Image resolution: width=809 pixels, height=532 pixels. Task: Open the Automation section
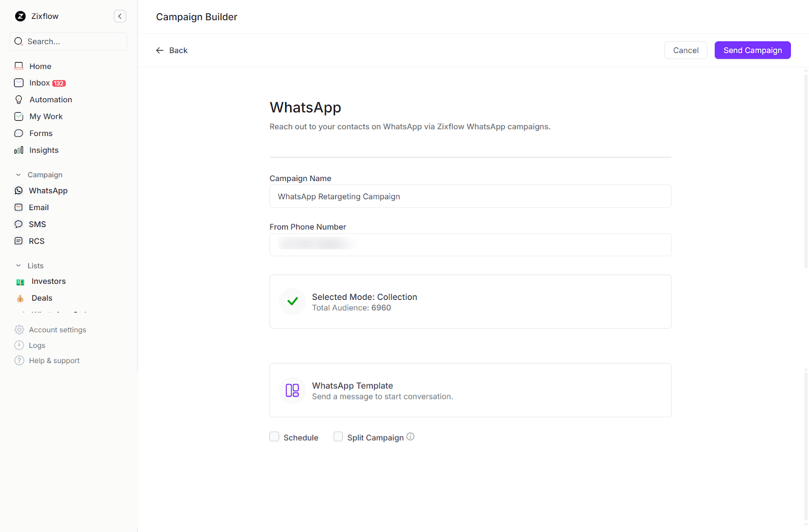pyautogui.click(x=50, y=99)
